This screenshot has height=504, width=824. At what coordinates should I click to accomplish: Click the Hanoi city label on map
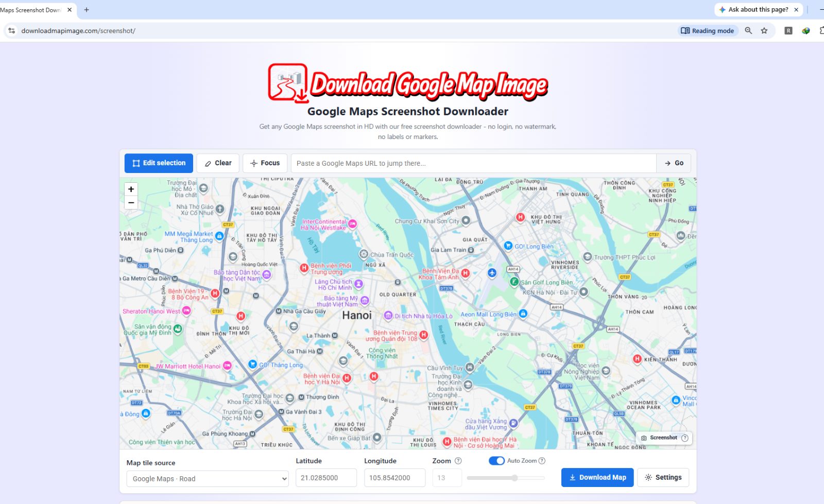(357, 316)
